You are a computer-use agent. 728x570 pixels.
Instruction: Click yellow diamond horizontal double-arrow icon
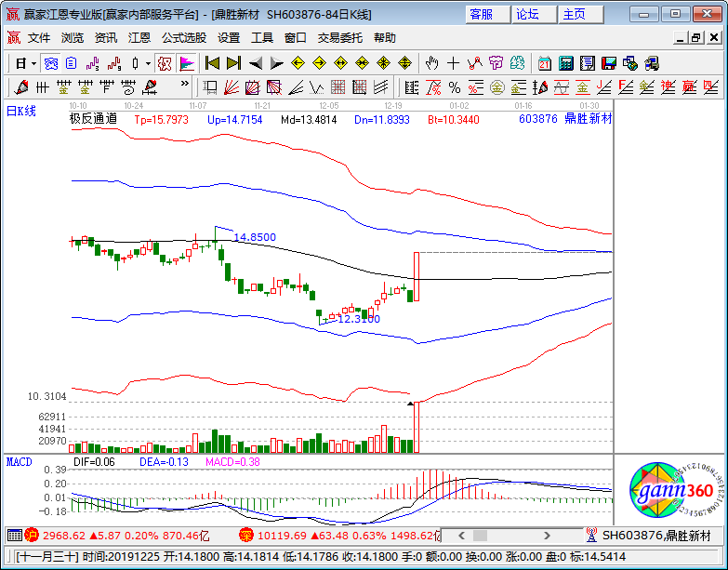click(x=341, y=63)
